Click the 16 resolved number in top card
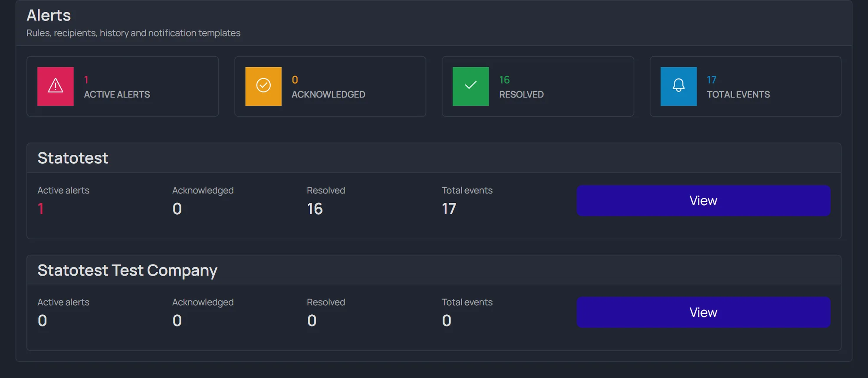The image size is (868, 378). click(504, 80)
